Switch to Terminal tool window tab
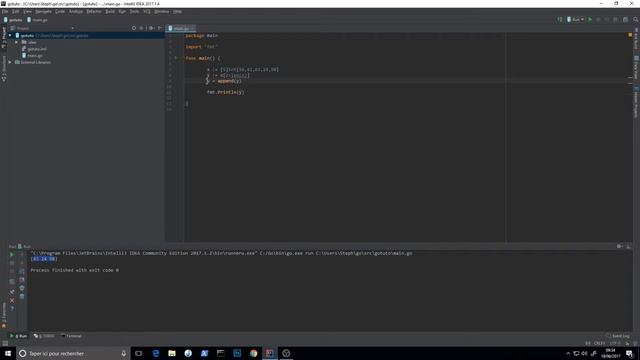 [71, 336]
